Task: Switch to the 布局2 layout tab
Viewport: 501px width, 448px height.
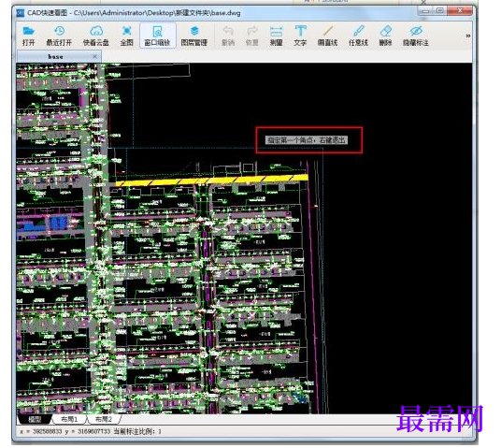Action: (x=104, y=419)
